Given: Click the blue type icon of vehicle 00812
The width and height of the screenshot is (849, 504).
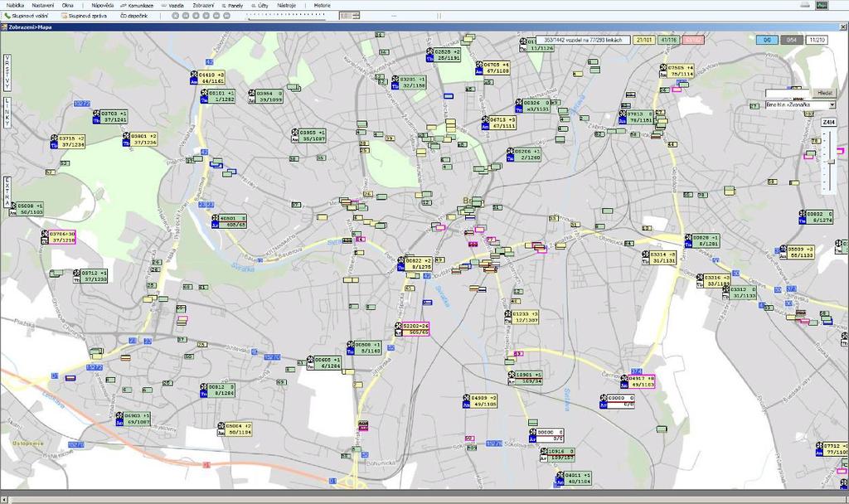Looking at the screenshot, I should 204,394.
